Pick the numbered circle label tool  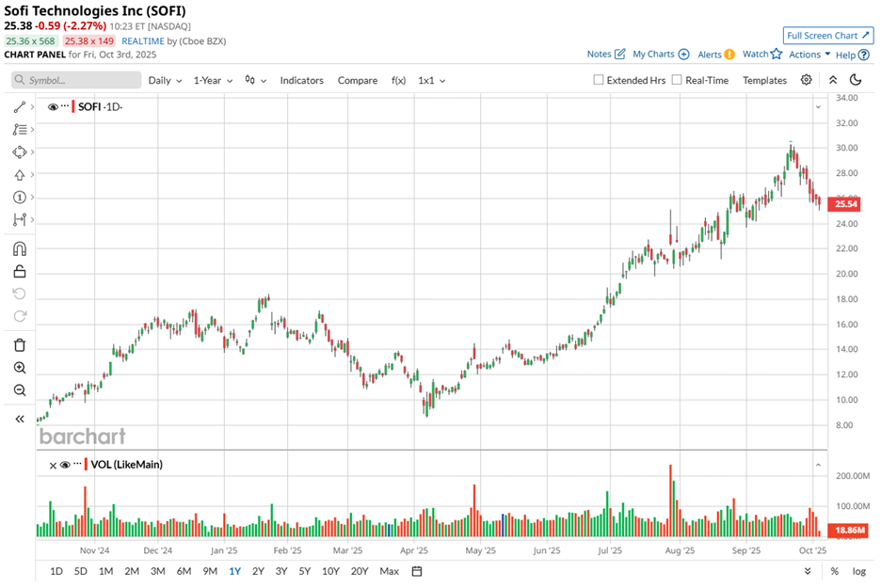click(20, 198)
